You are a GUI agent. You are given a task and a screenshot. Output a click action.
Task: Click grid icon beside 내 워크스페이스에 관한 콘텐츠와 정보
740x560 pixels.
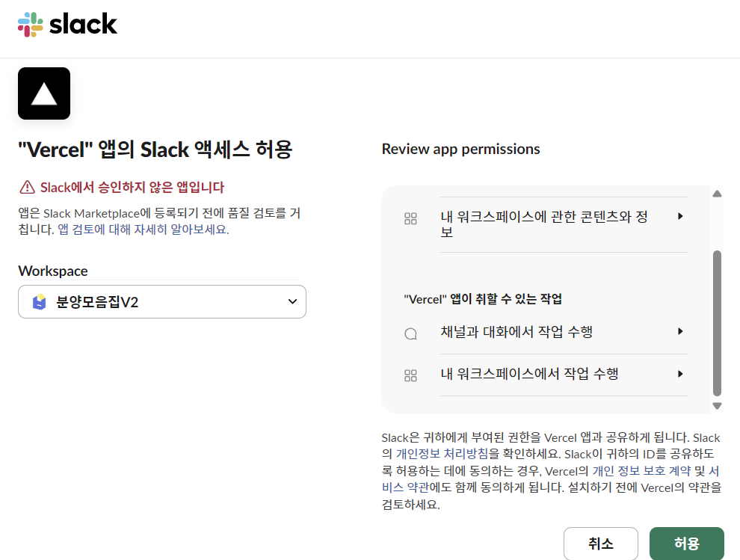coord(410,218)
